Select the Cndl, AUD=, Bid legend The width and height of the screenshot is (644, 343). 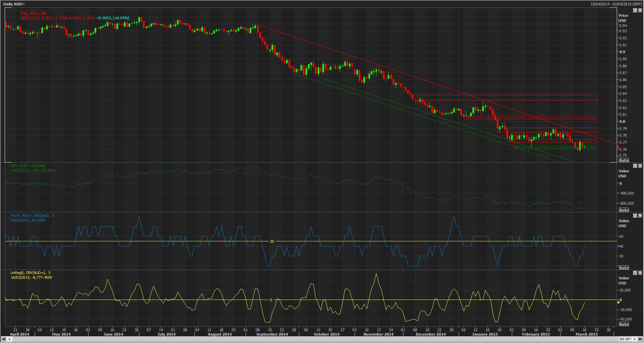coord(33,13)
